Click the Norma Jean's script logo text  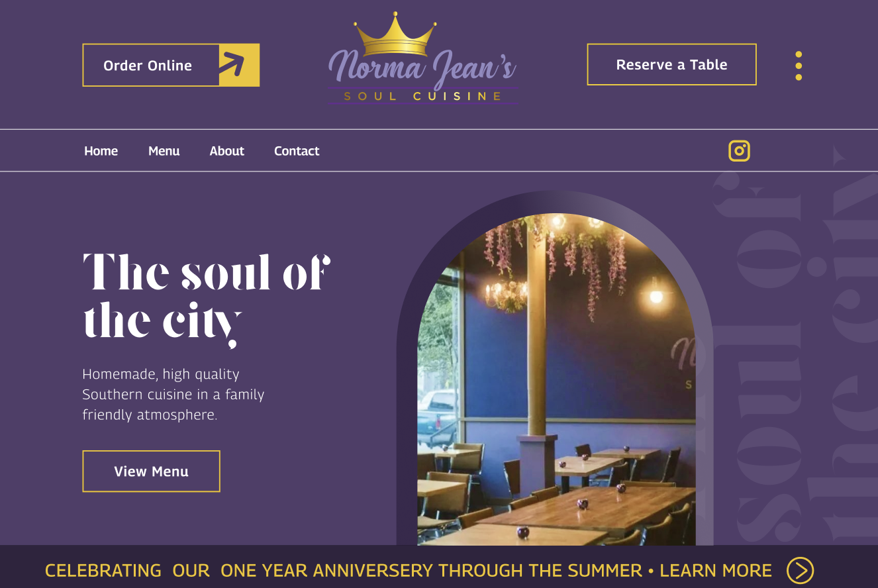pos(422,69)
